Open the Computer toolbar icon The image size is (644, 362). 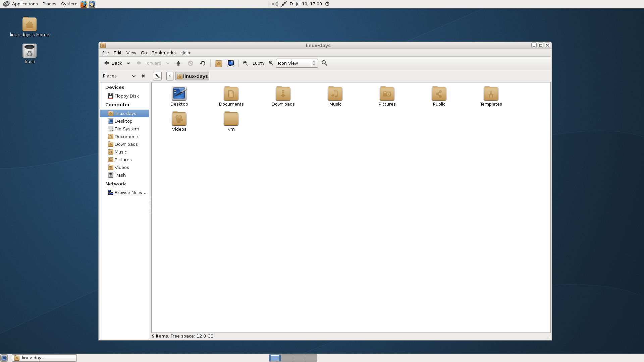click(231, 63)
